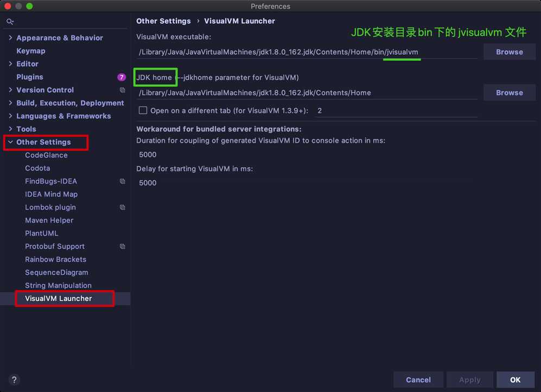Select Lombok plugin settings entry
Image resolution: width=541 pixels, height=392 pixels.
[50, 207]
